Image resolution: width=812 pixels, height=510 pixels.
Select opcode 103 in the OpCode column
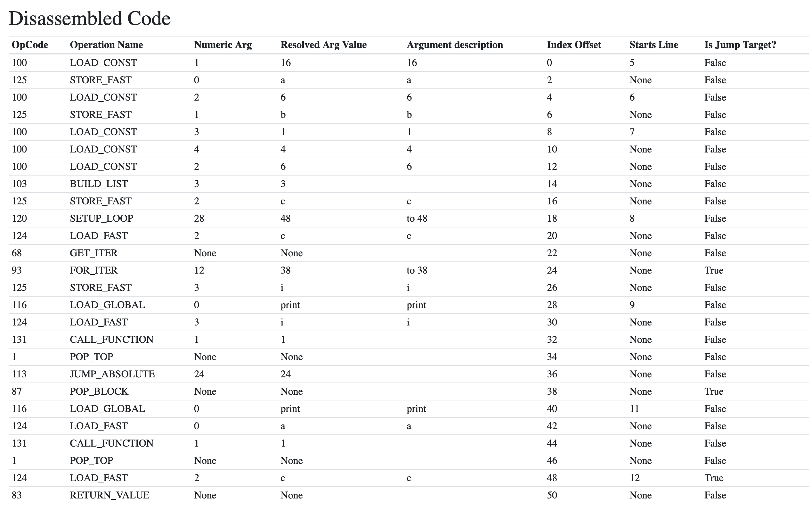tap(19, 184)
